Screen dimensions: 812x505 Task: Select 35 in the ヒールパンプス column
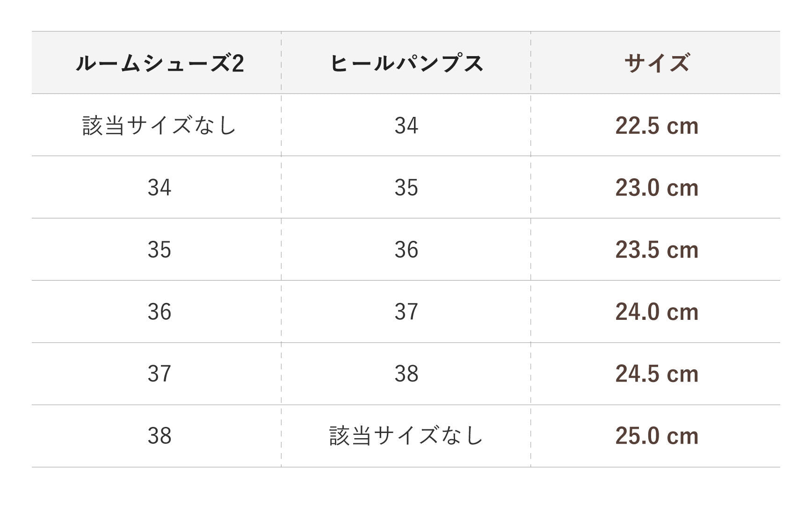[x=406, y=188]
